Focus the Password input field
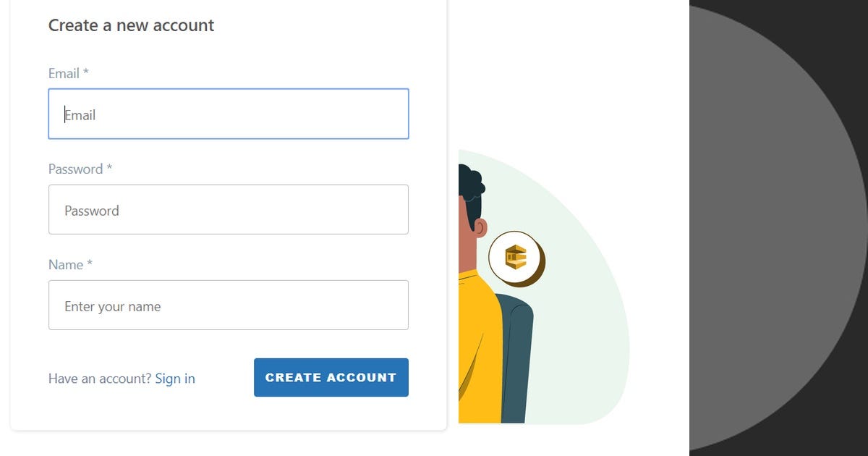The image size is (868, 456). 229,210
